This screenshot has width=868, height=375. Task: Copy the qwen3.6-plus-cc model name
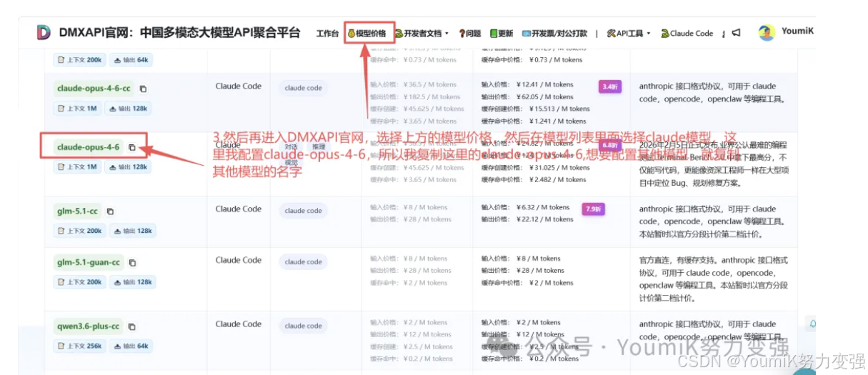point(131,327)
